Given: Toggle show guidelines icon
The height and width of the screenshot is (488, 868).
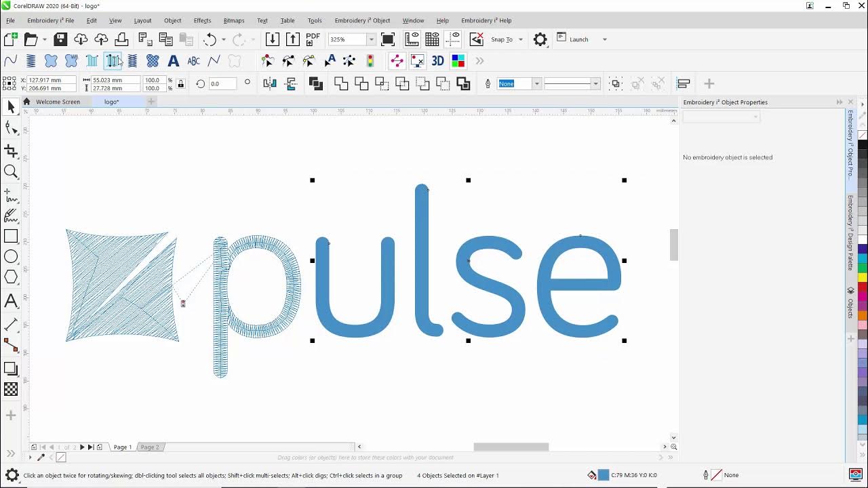Looking at the screenshot, I should (452, 39).
